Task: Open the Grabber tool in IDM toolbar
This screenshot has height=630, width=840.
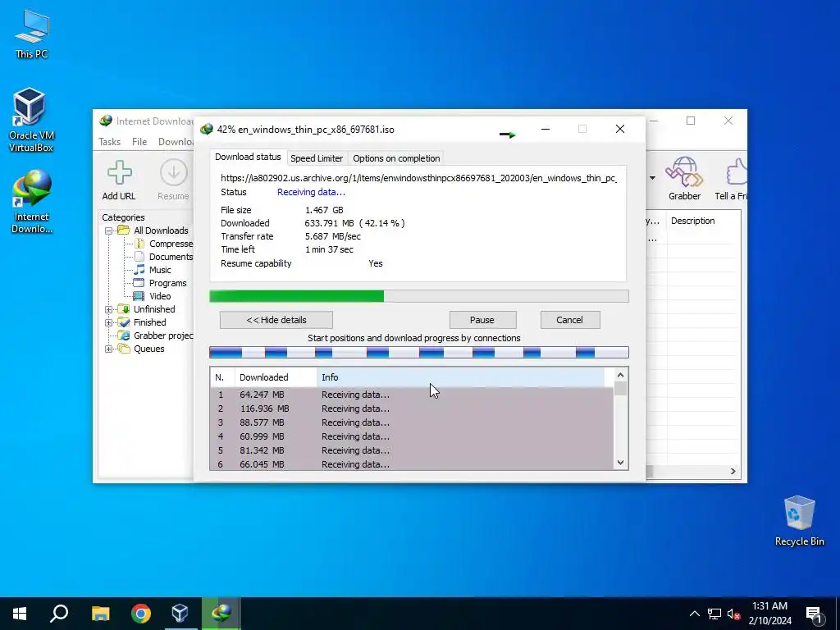Action: [x=684, y=179]
